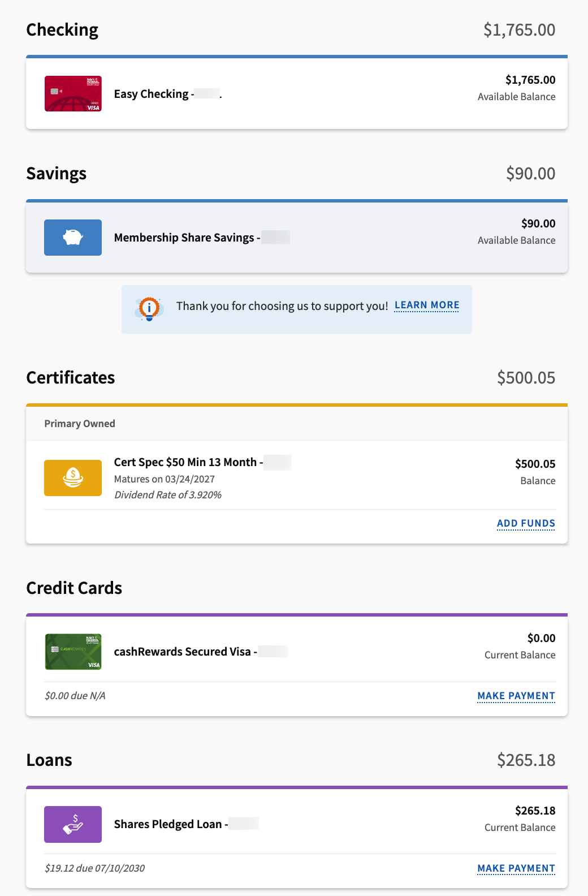588x896 pixels.
Task: Open the Learn More link
Action: pos(427,305)
